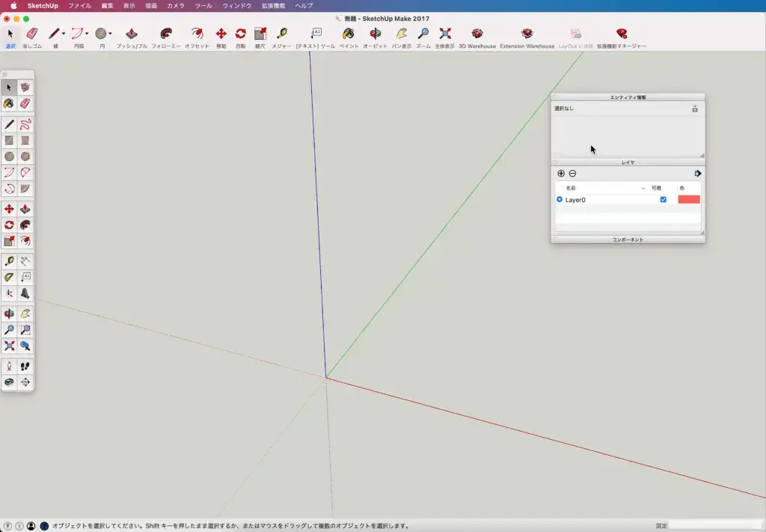The image size is (766, 532).
Task: Delete layer with the minus button
Action: 572,174
